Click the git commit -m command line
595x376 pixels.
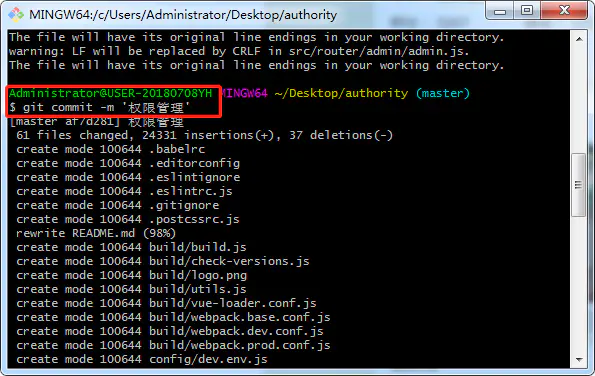pyautogui.click(x=99, y=107)
